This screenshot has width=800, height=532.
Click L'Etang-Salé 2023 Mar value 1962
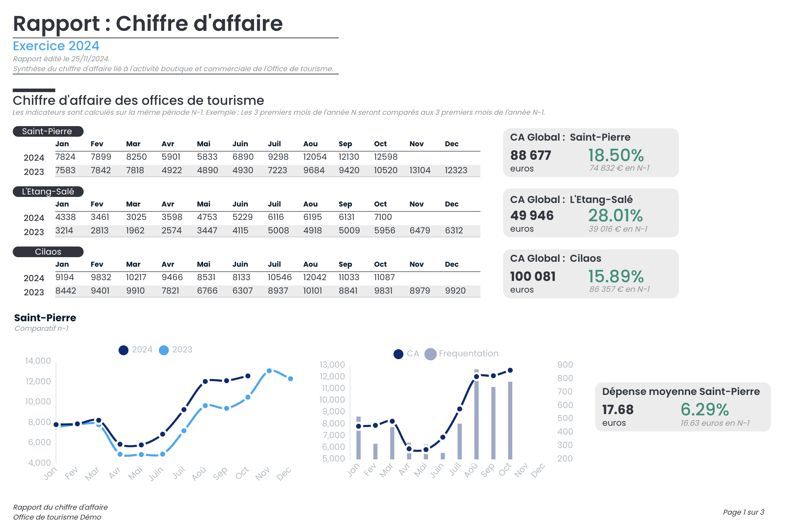tap(135, 231)
